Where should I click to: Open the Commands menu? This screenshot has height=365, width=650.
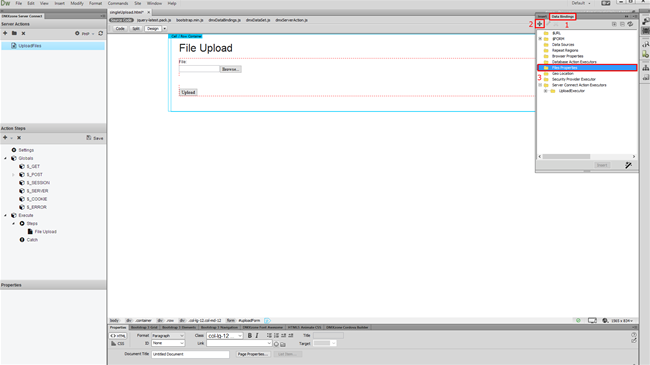pyautogui.click(x=118, y=3)
